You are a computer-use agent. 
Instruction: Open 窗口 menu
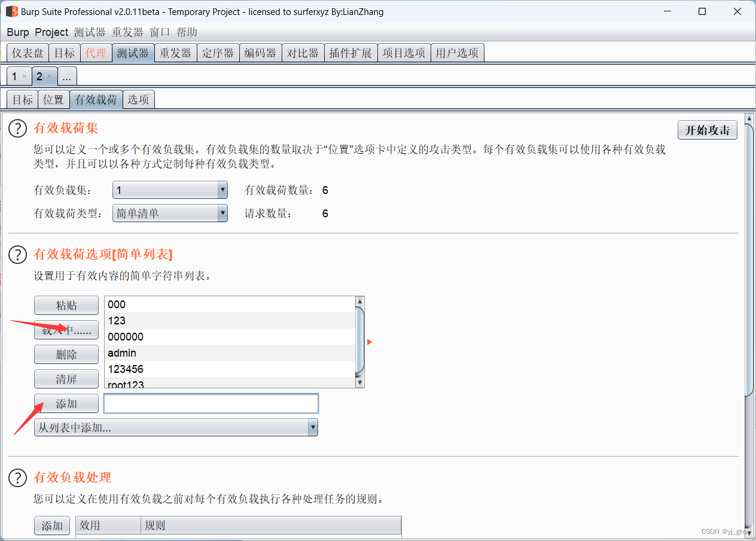pyautogui.click(x=160, y=32)
